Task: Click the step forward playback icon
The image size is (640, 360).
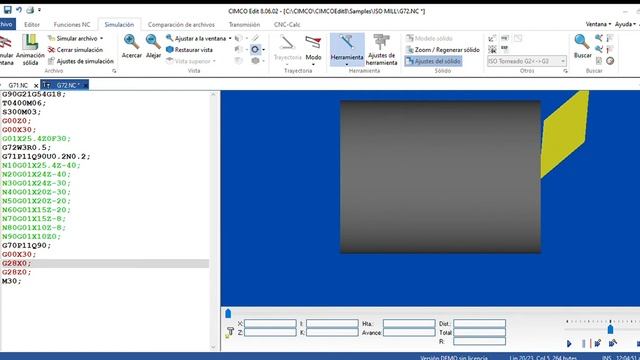Action: click(598, 344)
